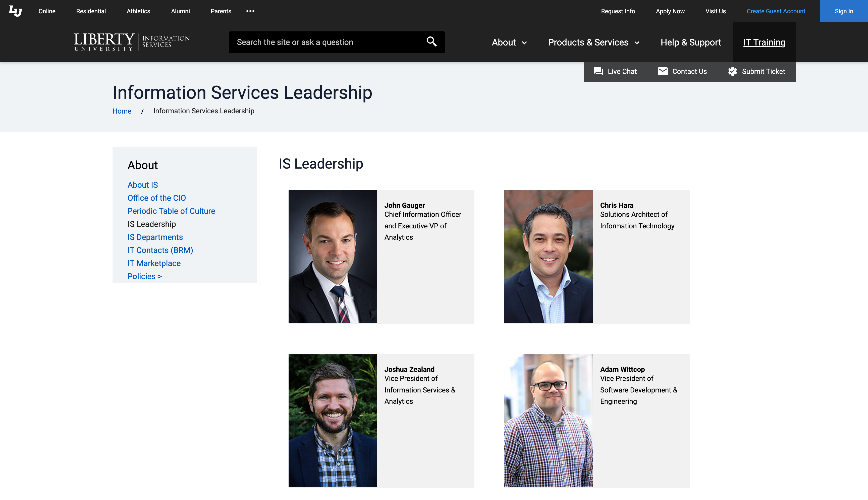Click the Information Services Leadership page title
The image size is (868, 500).
(x=242, y=92)
